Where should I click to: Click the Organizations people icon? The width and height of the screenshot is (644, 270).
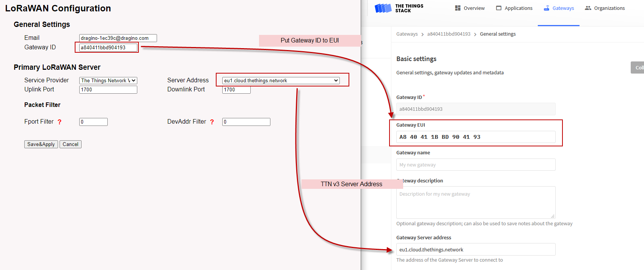(588, 8)
